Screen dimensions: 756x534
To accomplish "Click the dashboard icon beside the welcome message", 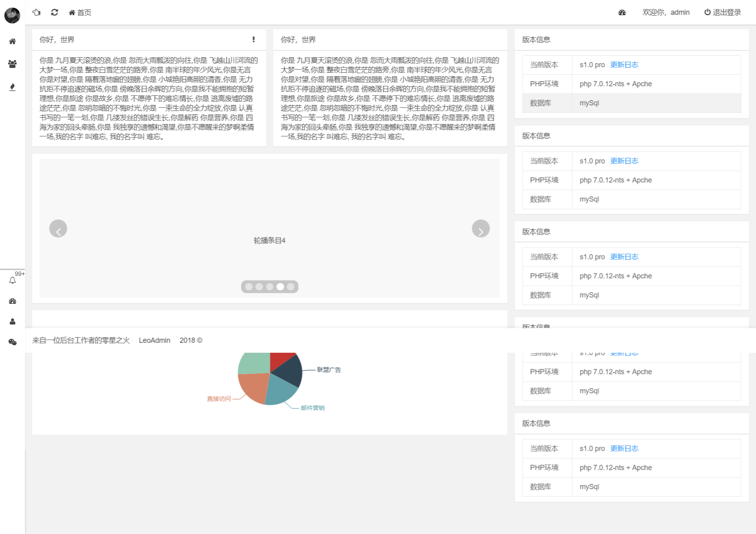I will [621, 12].
